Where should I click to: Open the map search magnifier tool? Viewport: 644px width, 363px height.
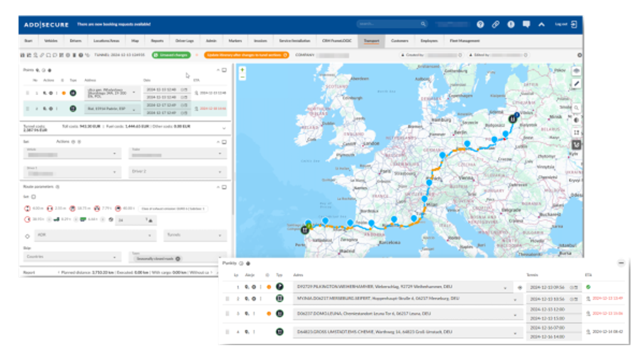tap(577, 108)
